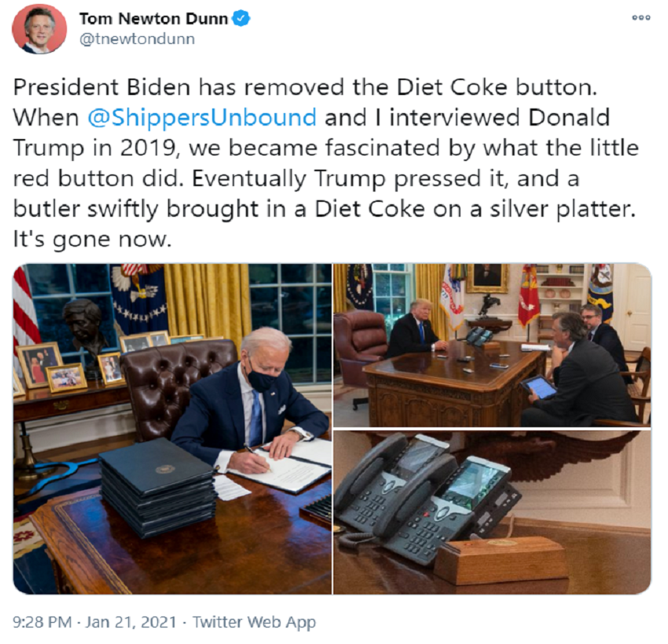Click the bronze bust behind Biden
The width and height of the screenshot is (668, 644).
85,331
